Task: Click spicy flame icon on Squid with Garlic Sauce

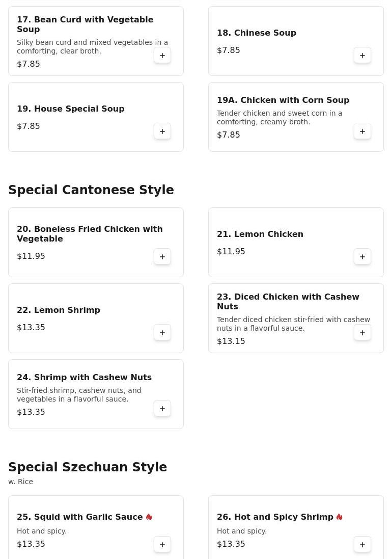Action: coord(149,517)
